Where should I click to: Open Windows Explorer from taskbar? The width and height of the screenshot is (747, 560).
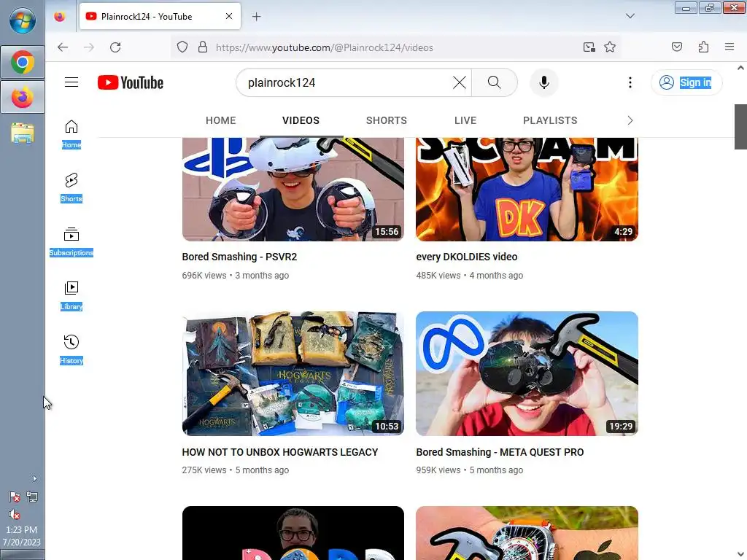tap(23, 133)
